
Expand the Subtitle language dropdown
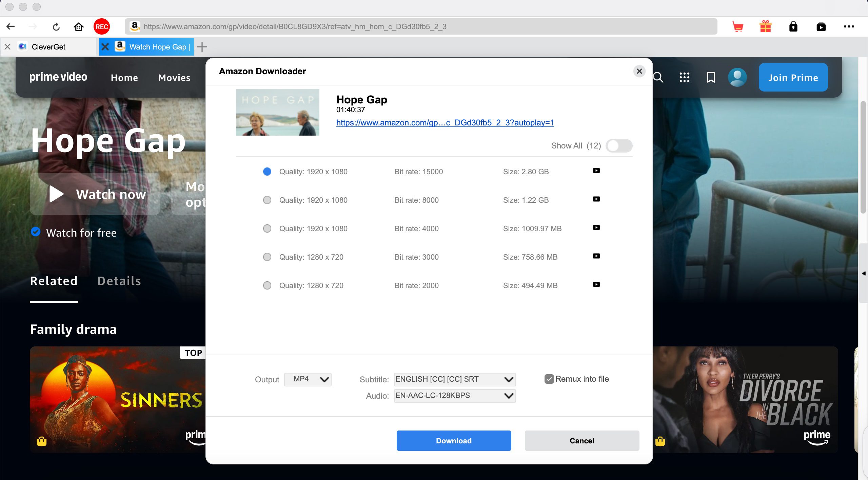tap(454, 379)
